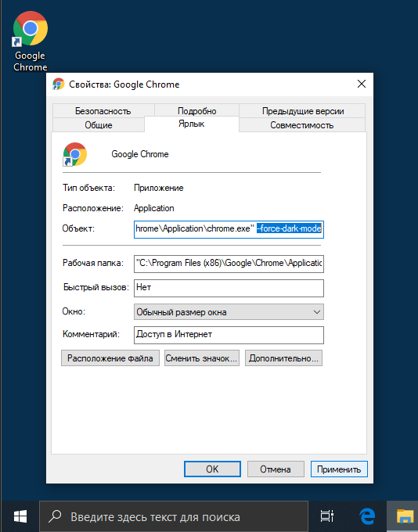Screen dimensions: 418x532
Task: Click Chrome icon in dialog title bar
Action: [x=59, y=84]
